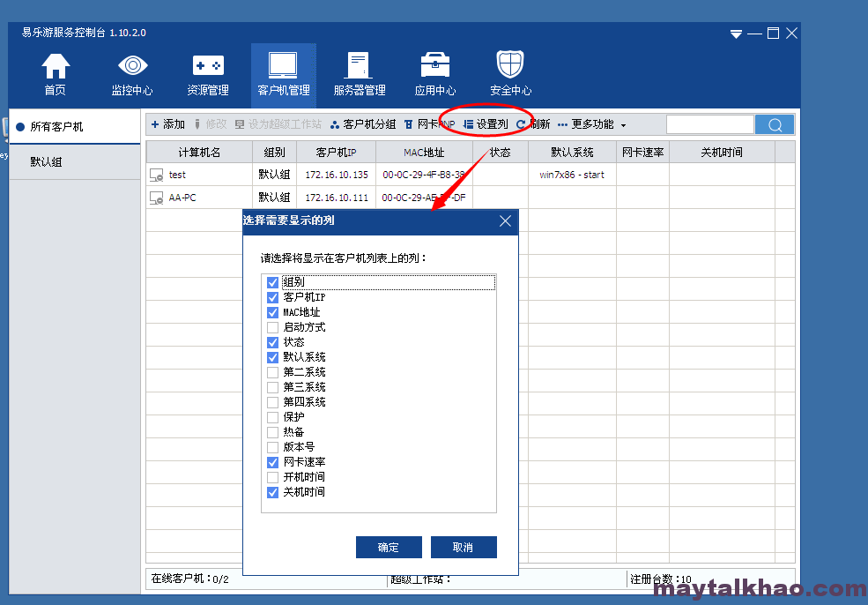This screenshot has width=868, height=605.
Task: Click the 取消 button
Action: coord(464,548)
